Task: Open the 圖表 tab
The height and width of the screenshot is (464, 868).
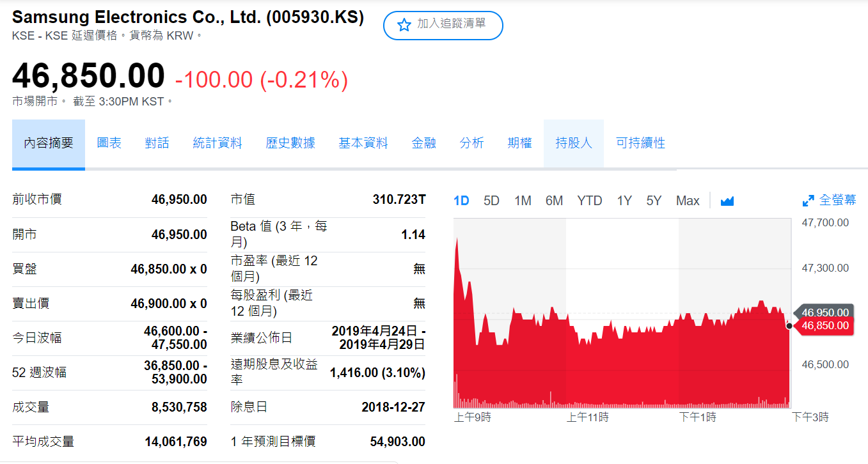Action: 109,143
